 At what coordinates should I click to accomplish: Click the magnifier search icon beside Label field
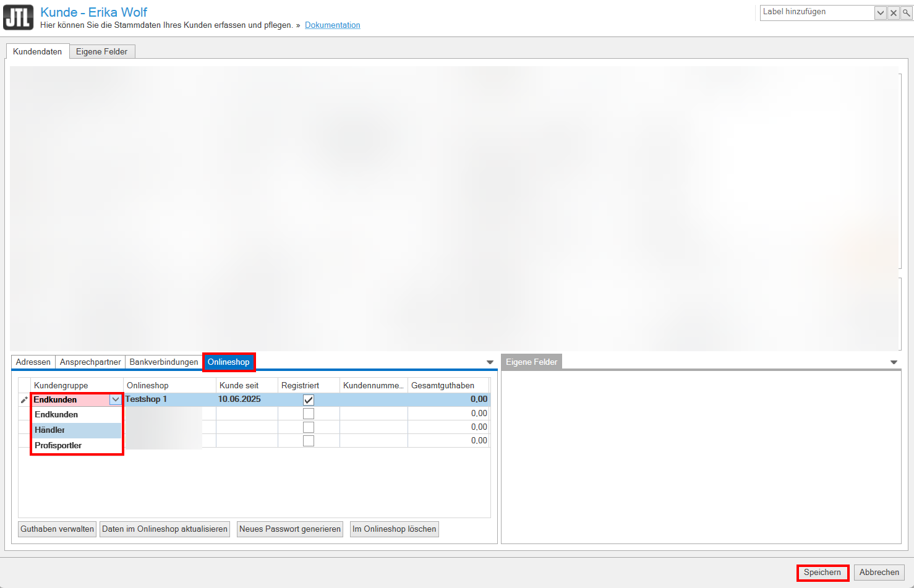(906, 13)
